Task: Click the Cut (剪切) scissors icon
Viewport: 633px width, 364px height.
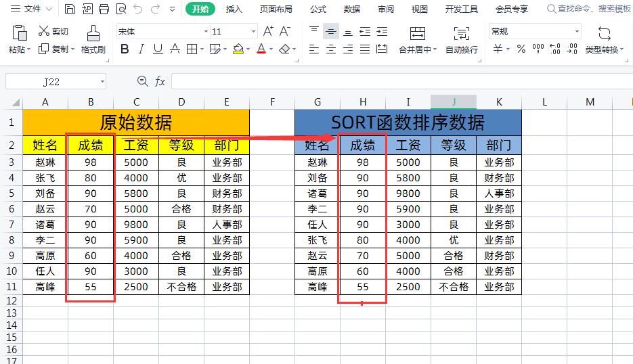Action: (x=45, y=31)
